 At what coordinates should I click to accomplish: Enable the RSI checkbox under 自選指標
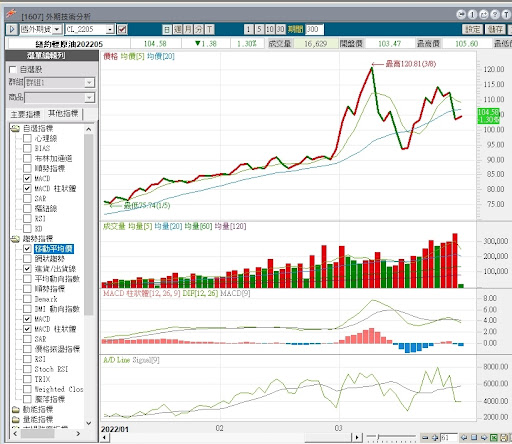[27, 219]
